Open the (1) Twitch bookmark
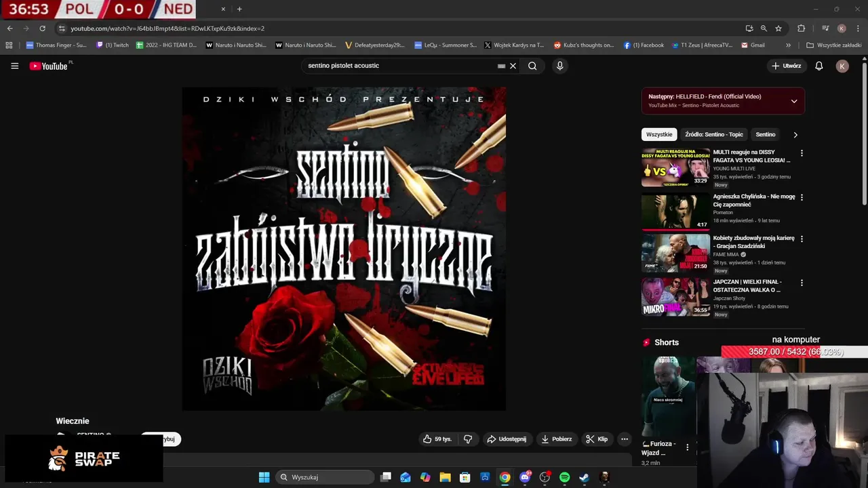 point(113,45)
